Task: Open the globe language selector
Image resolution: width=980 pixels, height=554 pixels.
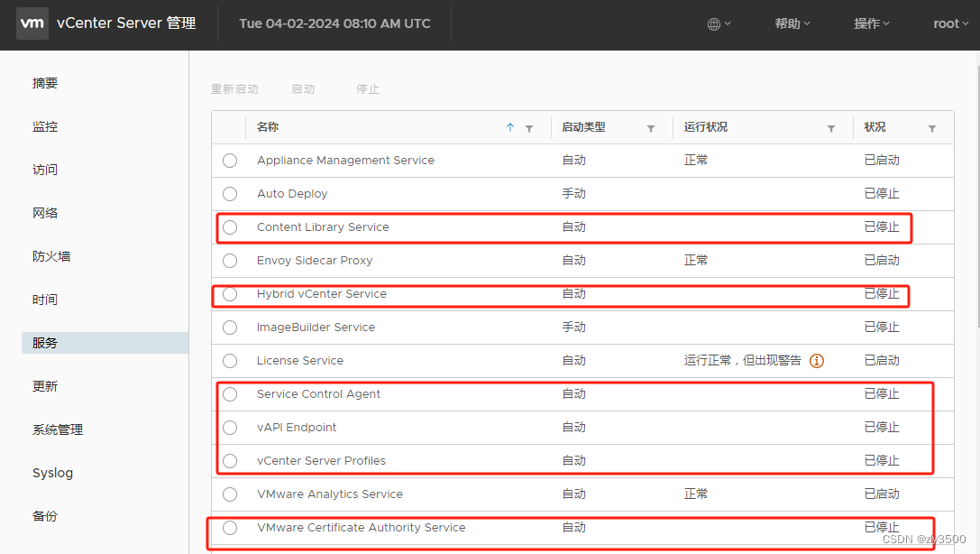Action: point(719,23)
